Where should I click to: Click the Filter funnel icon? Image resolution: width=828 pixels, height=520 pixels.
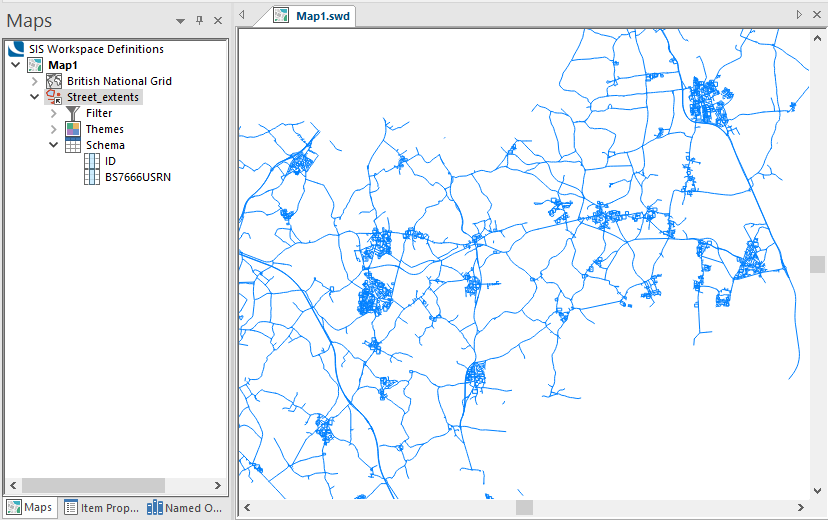(73, 113)
